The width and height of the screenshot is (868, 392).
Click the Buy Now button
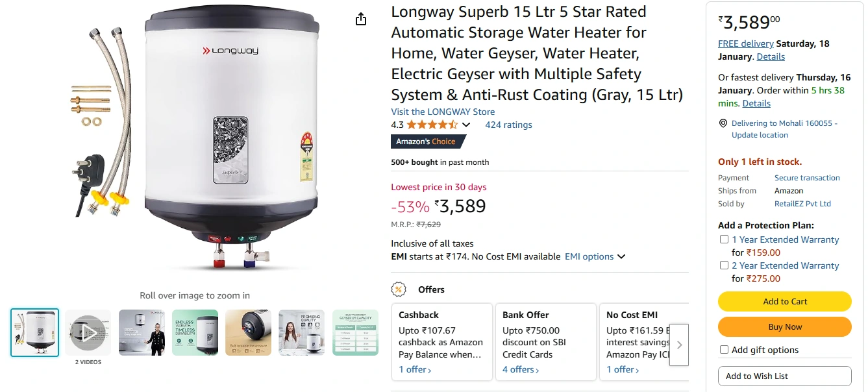tap(784, 327)
